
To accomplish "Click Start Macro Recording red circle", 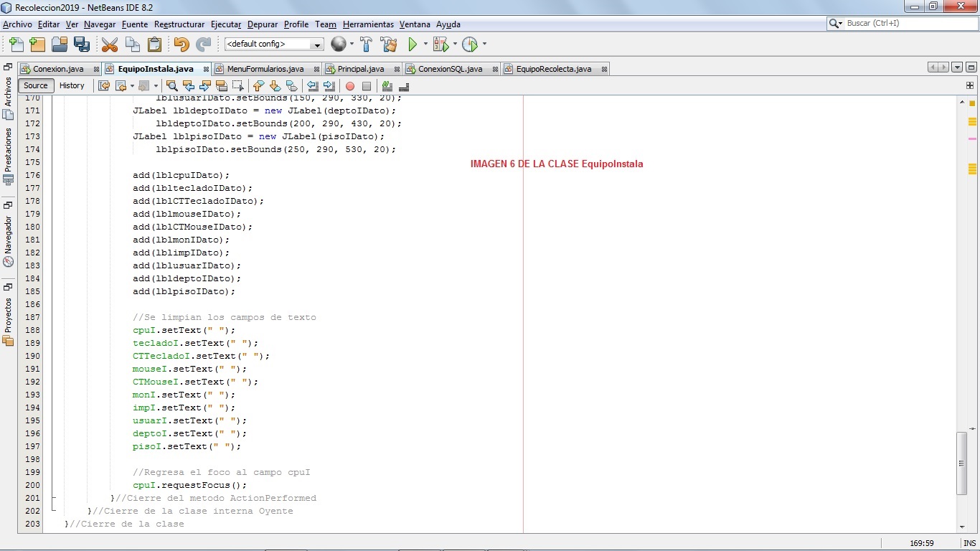I will [x=350, y=86].
